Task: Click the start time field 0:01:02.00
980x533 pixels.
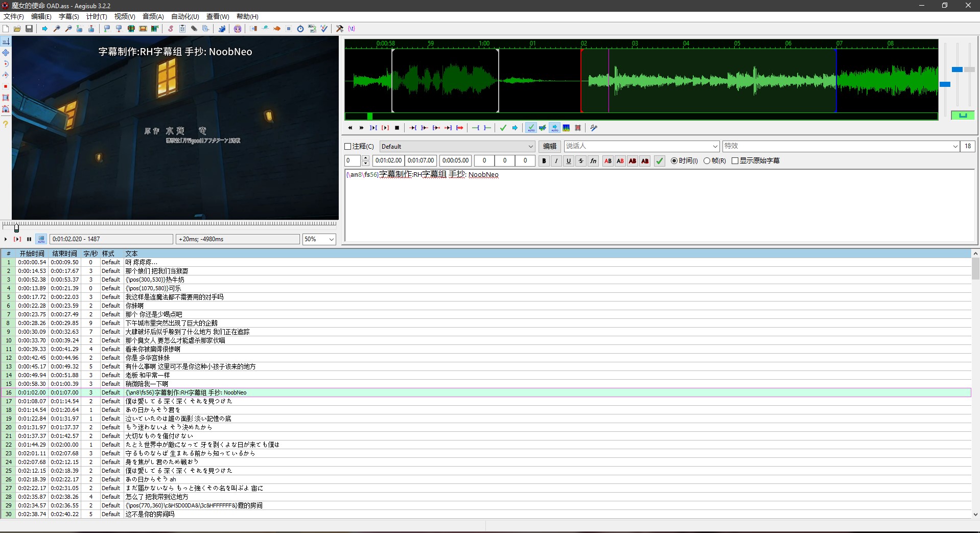Action: pos(388,160)
